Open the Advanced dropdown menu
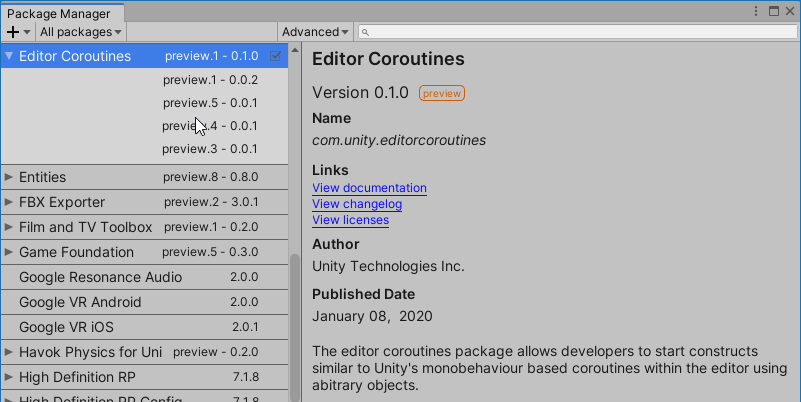 pyautogui.click(x=315, y=32)
